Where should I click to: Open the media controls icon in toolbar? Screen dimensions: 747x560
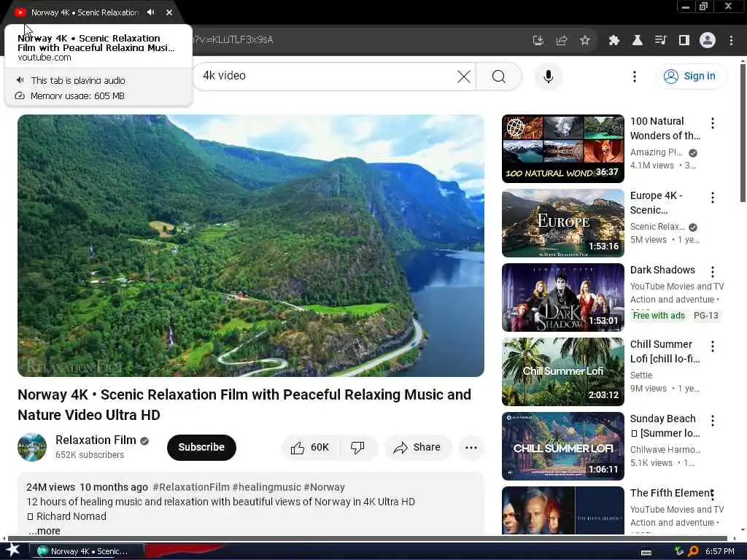coord(660,40)
